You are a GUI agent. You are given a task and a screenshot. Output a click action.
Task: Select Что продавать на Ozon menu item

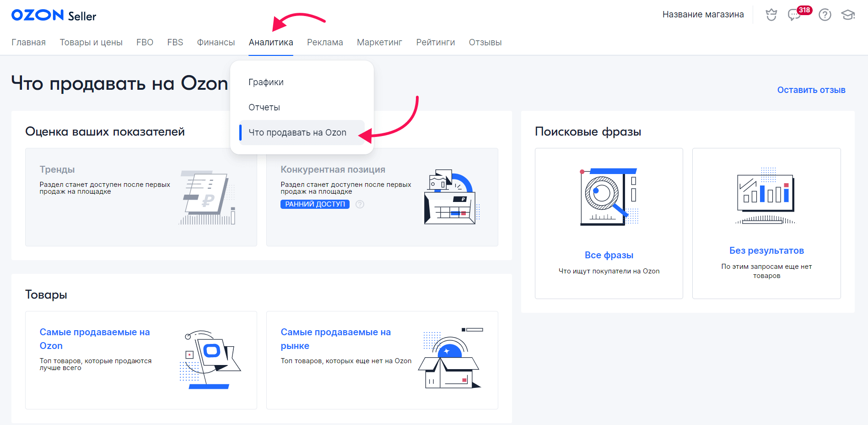coord(302,133)
